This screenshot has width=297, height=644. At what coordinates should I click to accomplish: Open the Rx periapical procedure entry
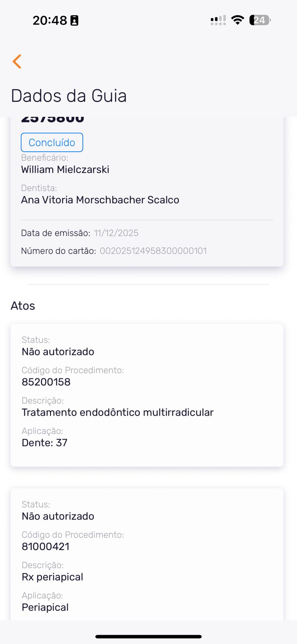point(52,577)
